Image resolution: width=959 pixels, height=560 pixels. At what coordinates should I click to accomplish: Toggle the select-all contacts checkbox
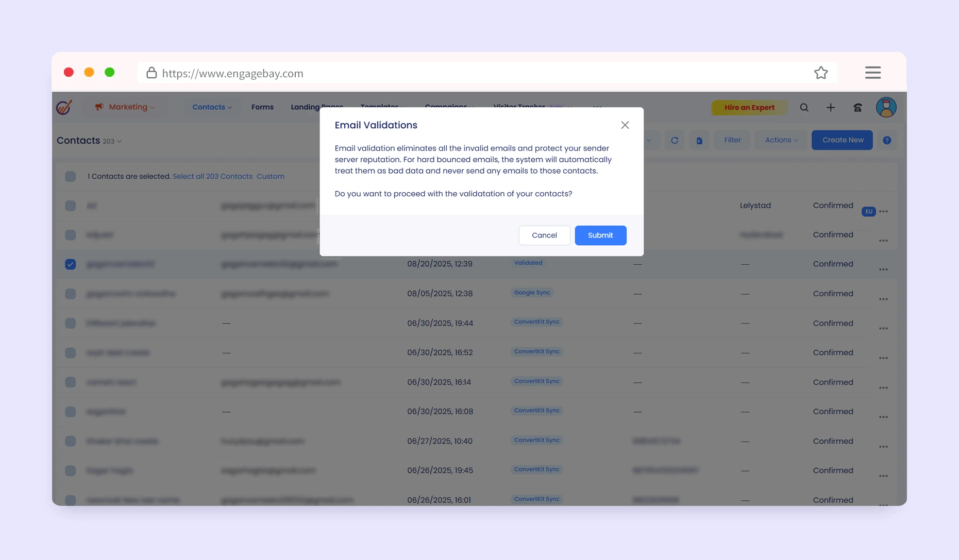pyautogui.click(x=71, y=177)
